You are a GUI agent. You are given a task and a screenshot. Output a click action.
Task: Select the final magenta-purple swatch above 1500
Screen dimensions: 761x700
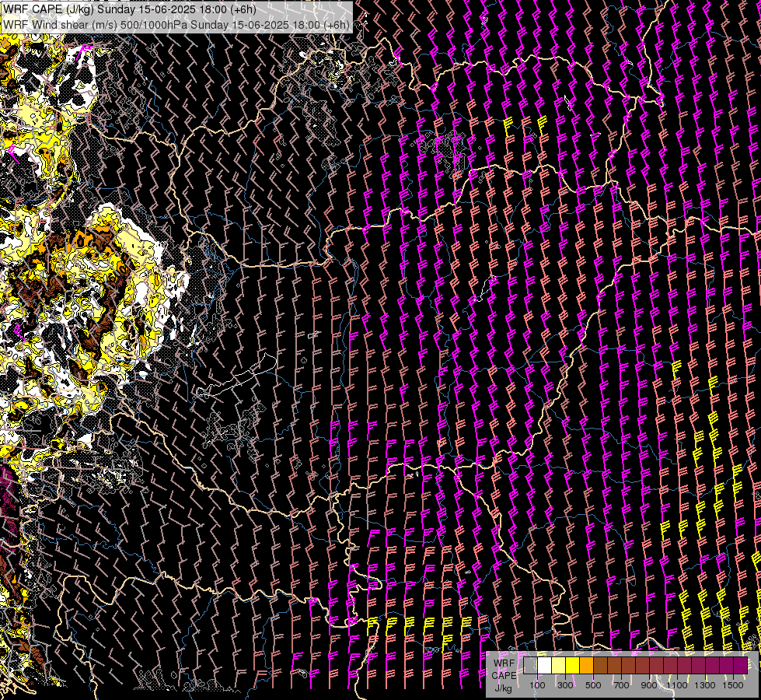click(x=741, y=665)
